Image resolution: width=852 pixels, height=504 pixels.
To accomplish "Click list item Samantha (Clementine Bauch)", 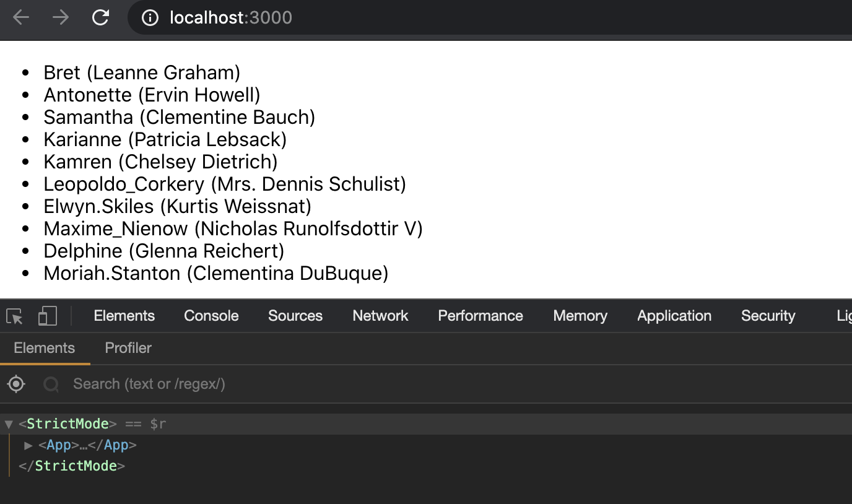I will [x=180, y=118].
